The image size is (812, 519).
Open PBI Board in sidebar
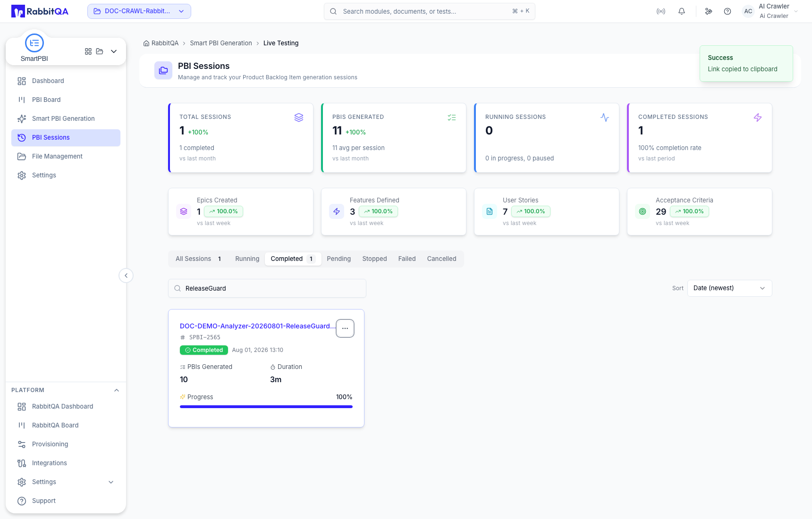click(x=66, y=100)
